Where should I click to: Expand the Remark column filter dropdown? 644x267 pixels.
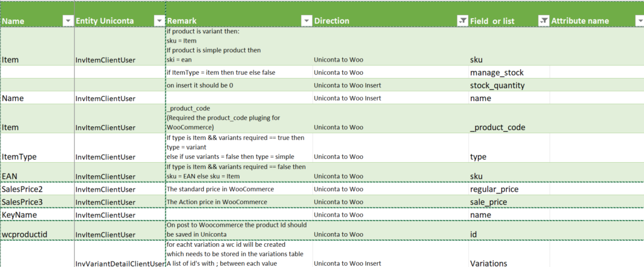point(306,21)
